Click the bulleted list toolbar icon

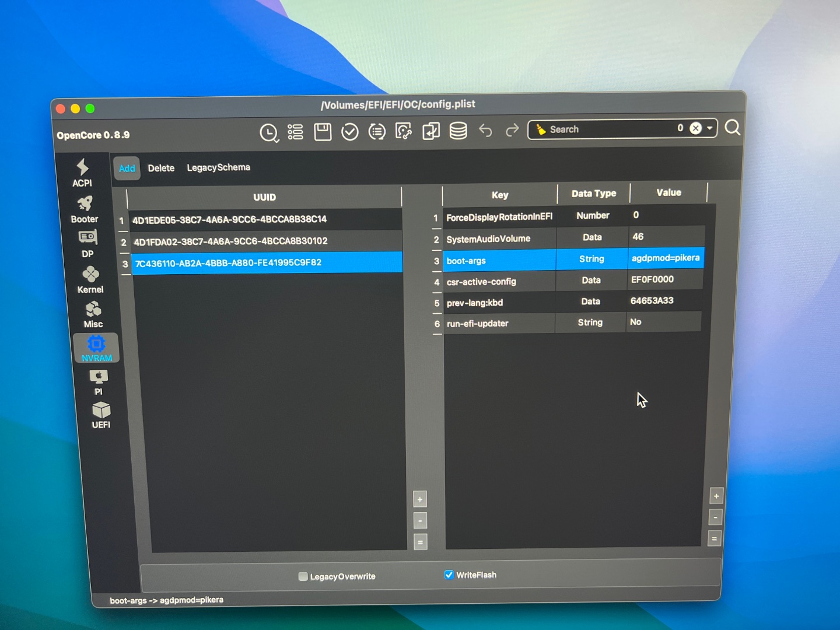pyautogui.click(x=296, y=132)
